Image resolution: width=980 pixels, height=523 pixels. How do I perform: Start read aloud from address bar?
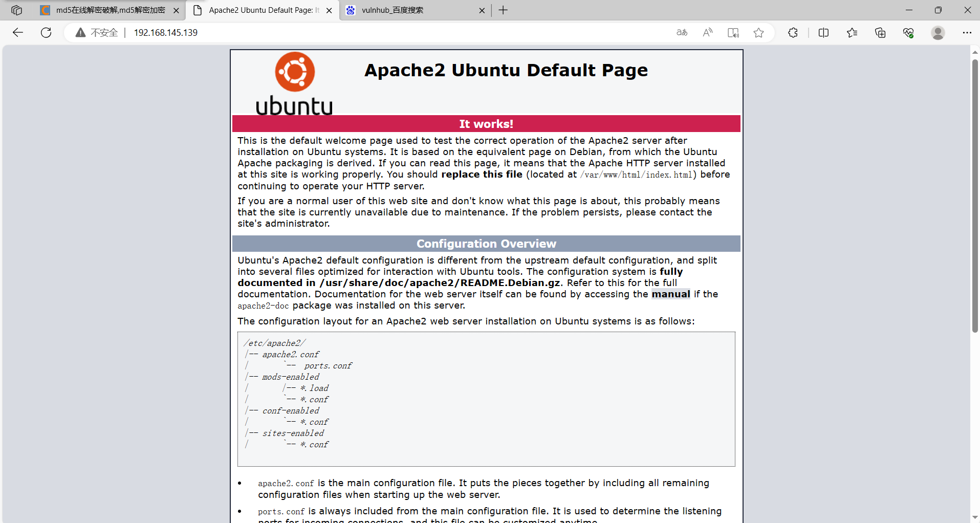[x=708, y=33]
